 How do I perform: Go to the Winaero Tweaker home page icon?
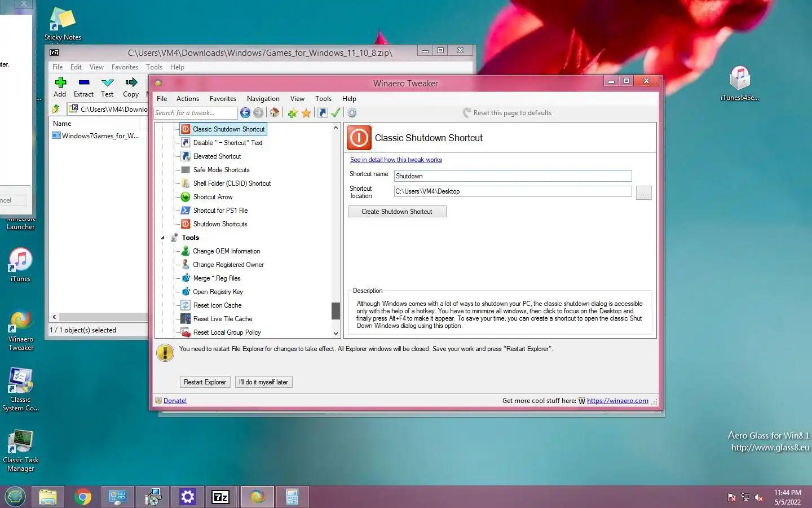point(275,113)
